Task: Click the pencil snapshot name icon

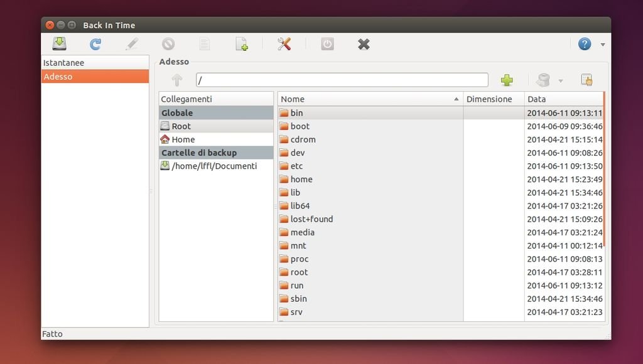Action: [x=131, y=44]
